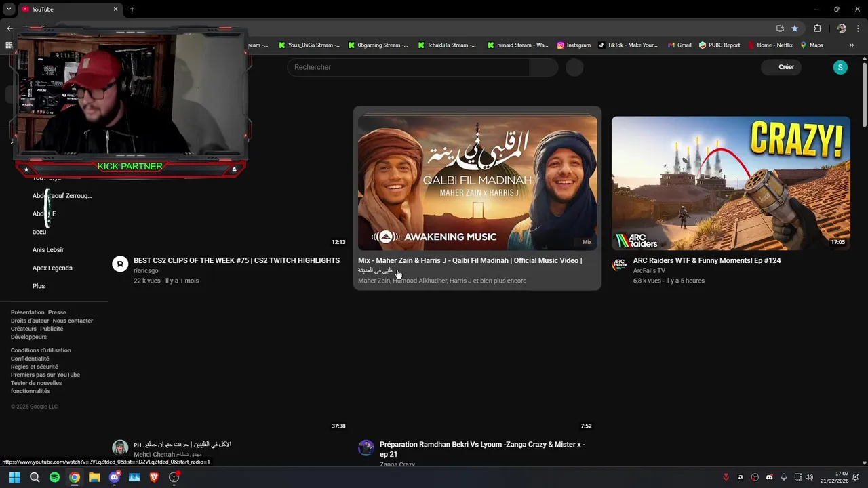Click the YouTube search submit button
Image resolution: width=868 pixels, height=488 pixels.
point(544,67)
